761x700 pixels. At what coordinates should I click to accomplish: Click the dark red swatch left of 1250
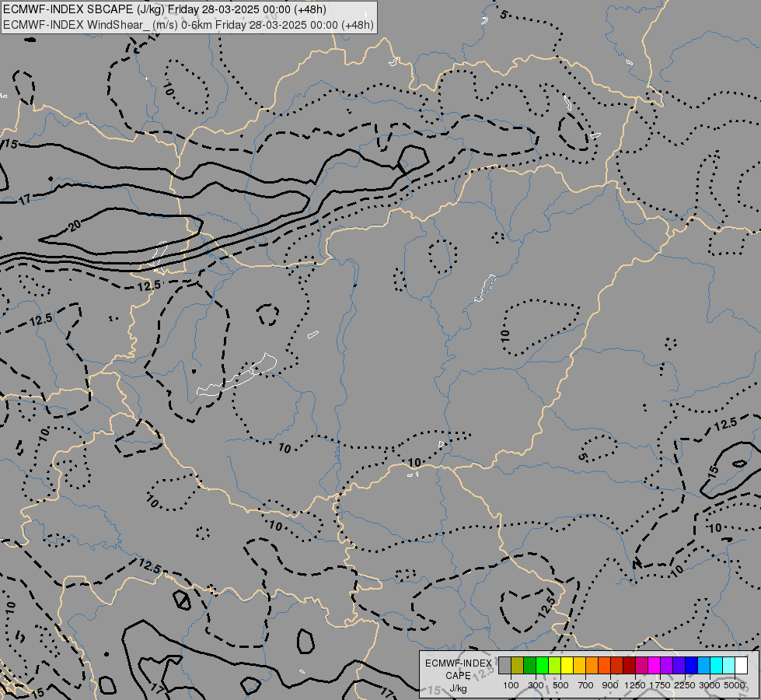click(x=629, y=665)
